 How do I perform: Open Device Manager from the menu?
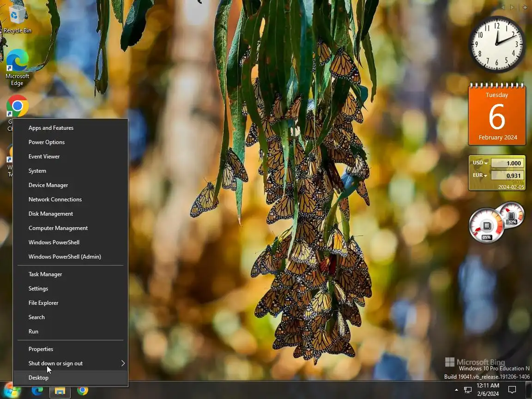[x=71, y=185]
